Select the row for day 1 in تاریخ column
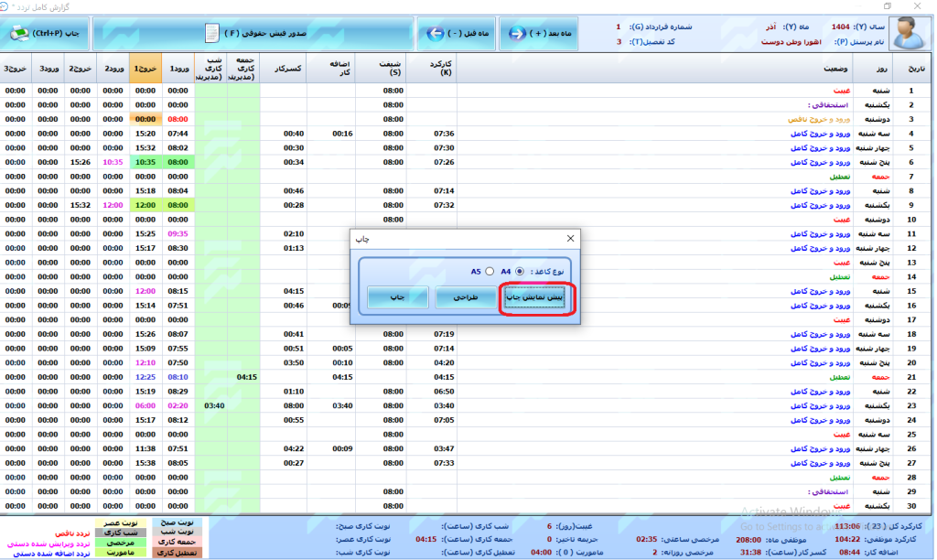 coord(910,91)
